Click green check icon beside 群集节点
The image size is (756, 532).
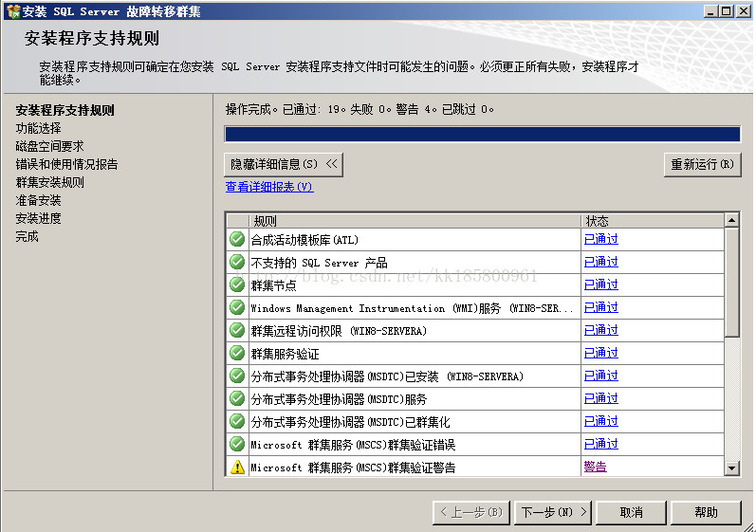[237, 284]
